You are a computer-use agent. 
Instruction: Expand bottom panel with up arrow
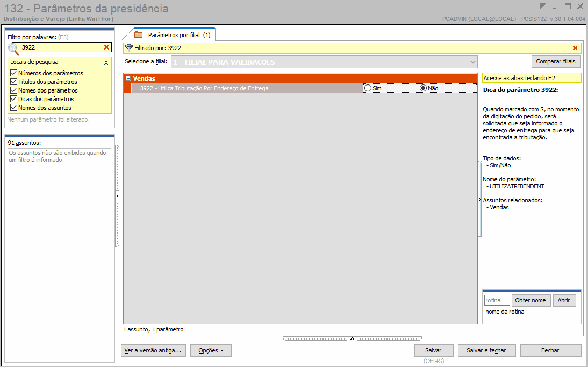352,338
